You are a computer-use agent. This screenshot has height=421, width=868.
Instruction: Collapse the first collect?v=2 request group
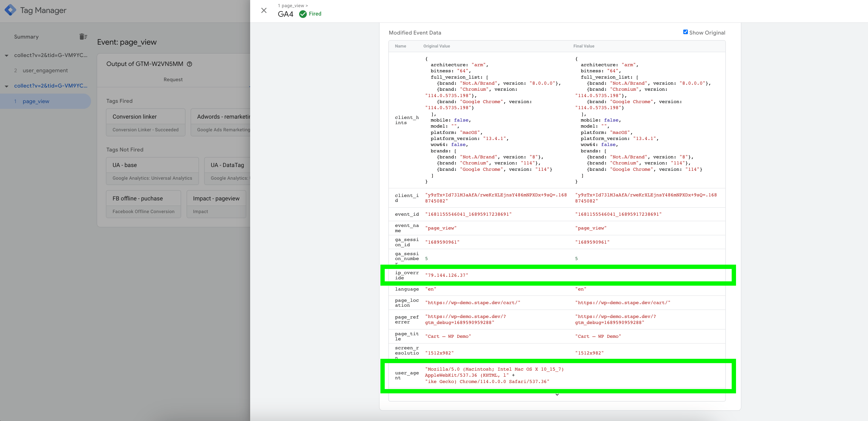pos(6,56)
